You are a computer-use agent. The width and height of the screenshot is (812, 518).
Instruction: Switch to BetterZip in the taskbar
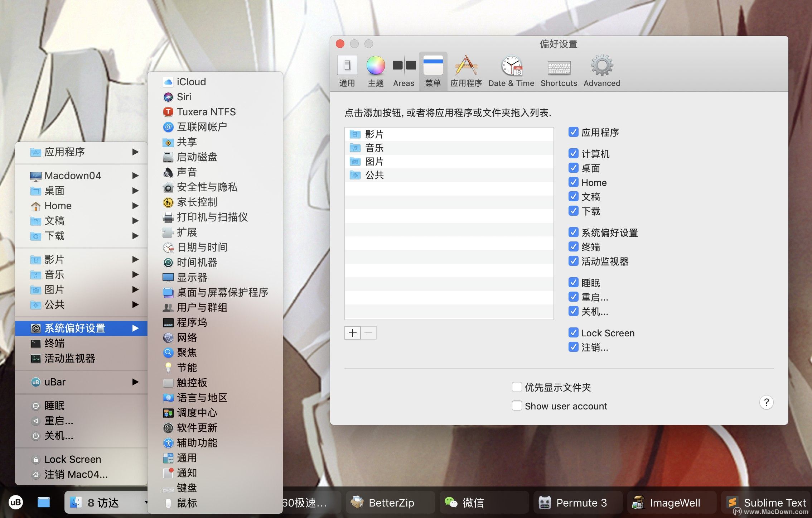(391, 503)
